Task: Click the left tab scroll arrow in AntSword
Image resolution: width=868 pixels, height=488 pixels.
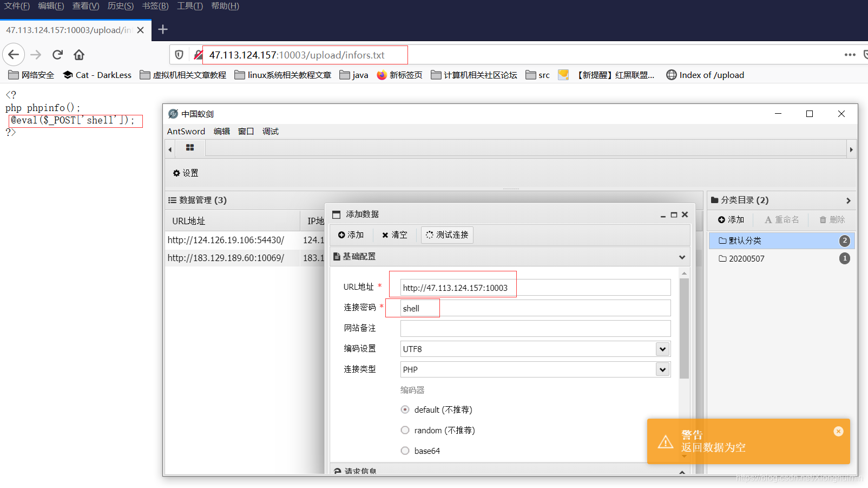Action: (x=170, y=149)
